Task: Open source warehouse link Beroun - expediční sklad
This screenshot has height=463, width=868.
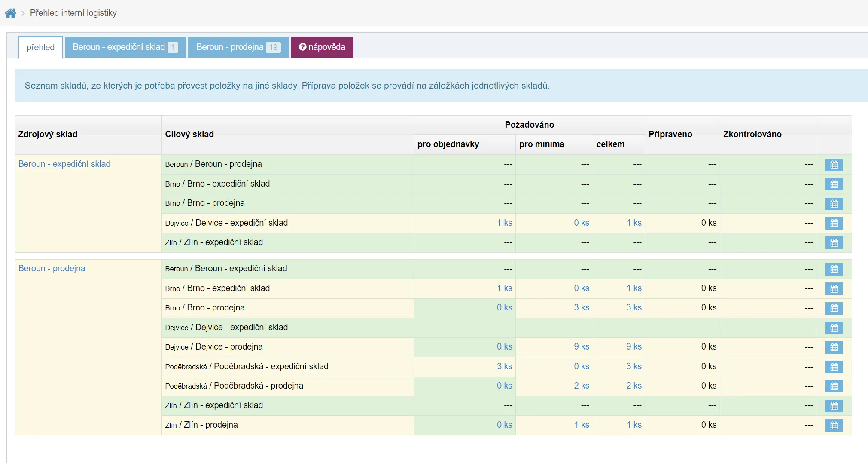Action: (64, 164)
